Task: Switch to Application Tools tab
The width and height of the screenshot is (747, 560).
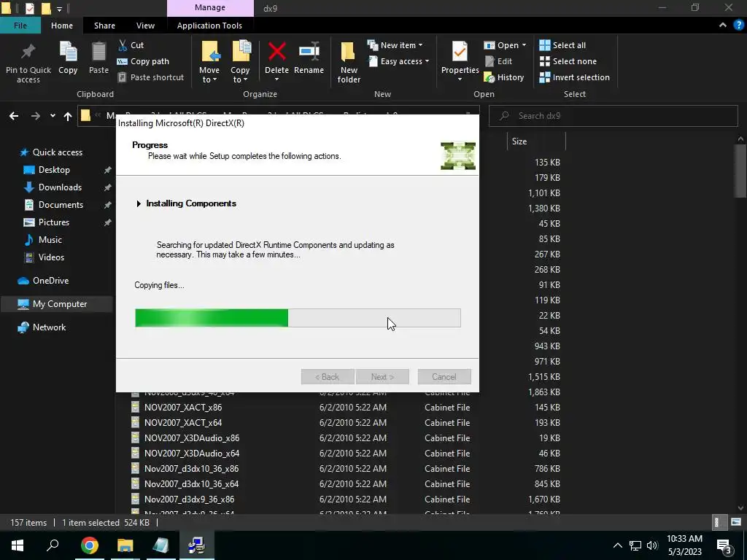Action: pos(209,26)
